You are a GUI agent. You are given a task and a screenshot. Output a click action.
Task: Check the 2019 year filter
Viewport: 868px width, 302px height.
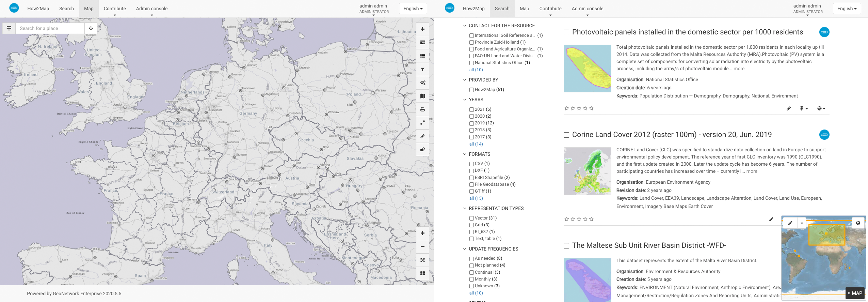point(471,123)
